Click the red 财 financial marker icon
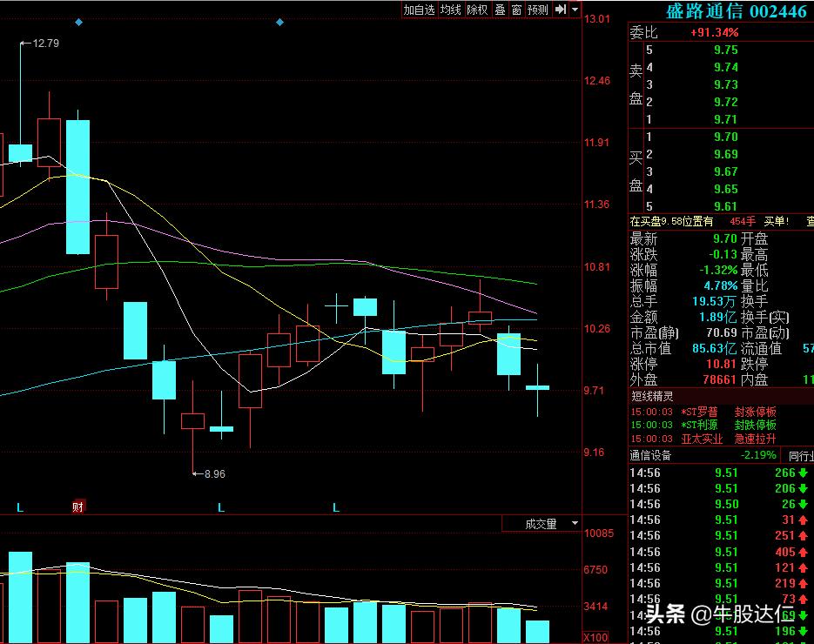This screenshot has height=644, width=814. [78, 506]
